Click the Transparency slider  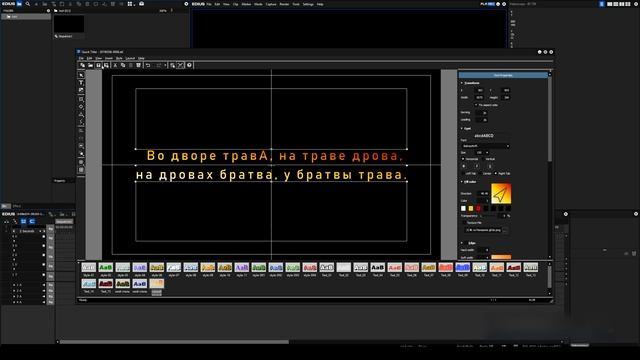[x=490, y=216]
